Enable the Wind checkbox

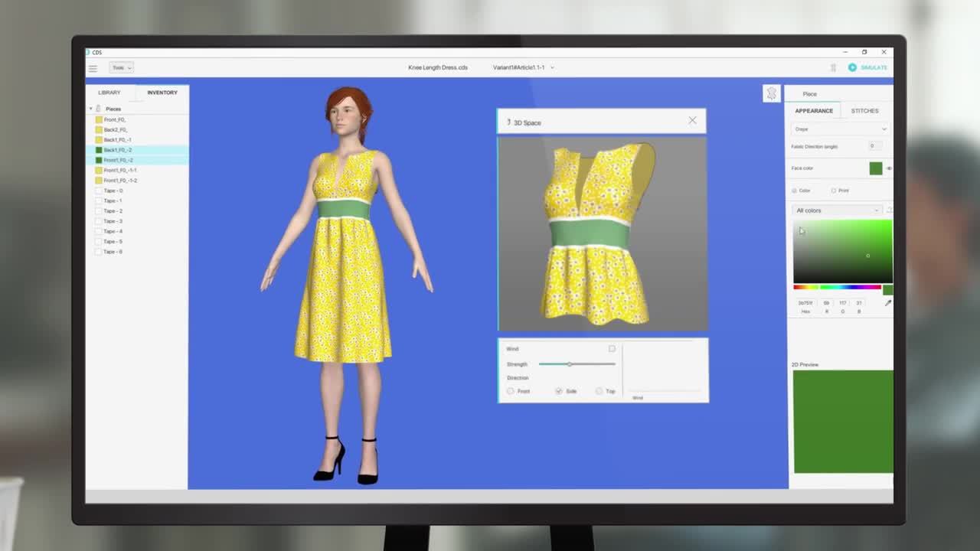coord(612,349)
